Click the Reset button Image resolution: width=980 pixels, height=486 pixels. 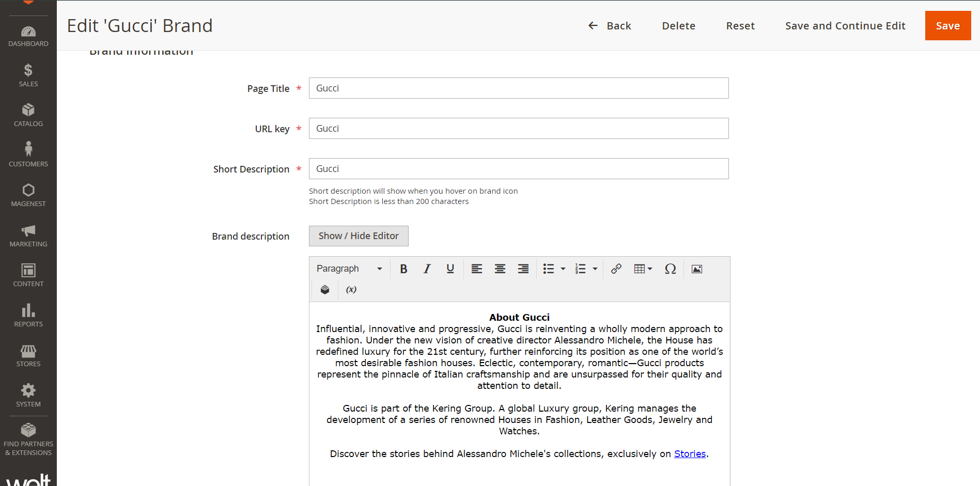pyautogui.click(x=740, y=26)
